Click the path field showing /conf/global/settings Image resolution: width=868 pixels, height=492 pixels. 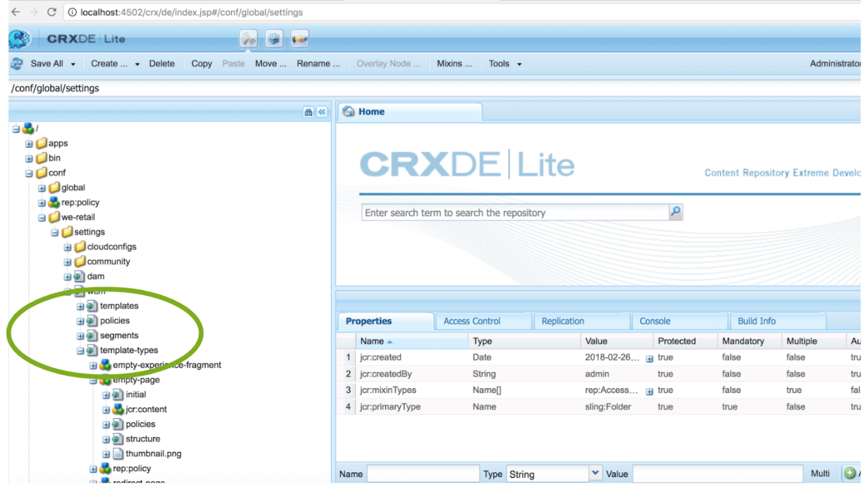pyautogui.click(x=434, y=88)
